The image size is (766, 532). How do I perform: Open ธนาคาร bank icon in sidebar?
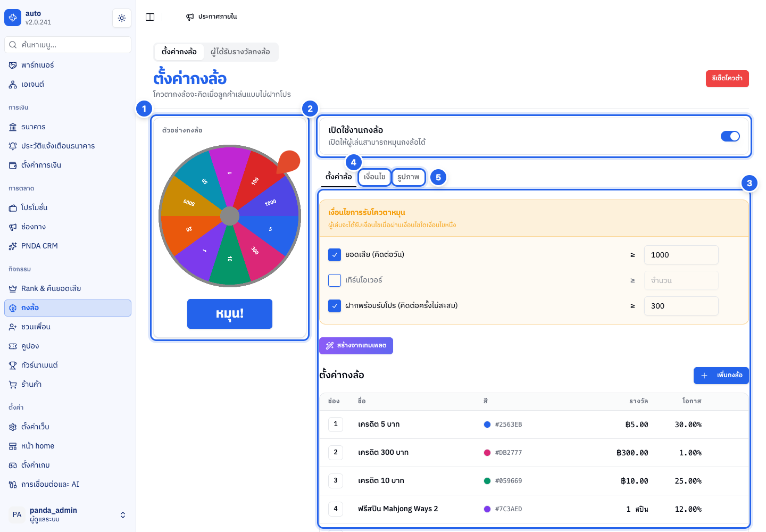point(13,127)
